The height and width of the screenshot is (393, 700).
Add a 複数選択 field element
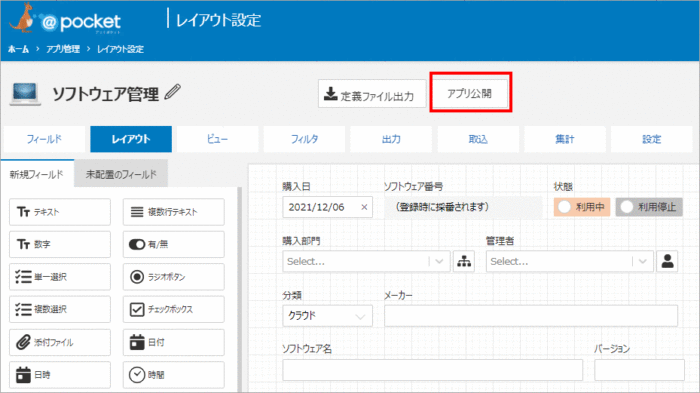point(60,309)
